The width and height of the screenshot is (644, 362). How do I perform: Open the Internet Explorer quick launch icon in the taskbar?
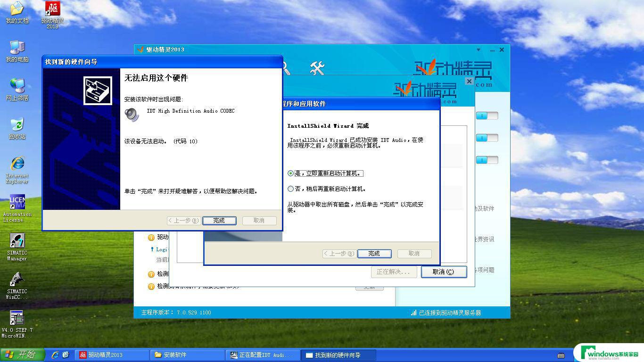pos(55,355)
